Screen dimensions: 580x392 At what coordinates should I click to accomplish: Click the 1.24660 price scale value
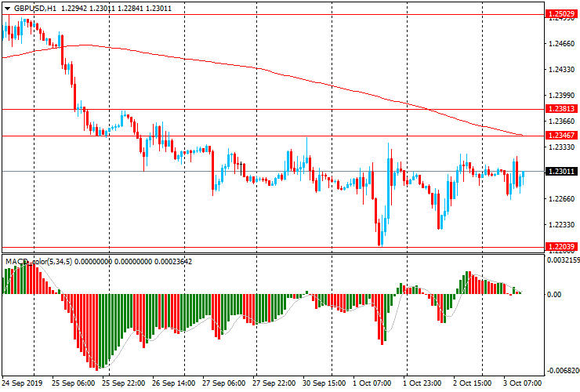(x=562, y=44)
